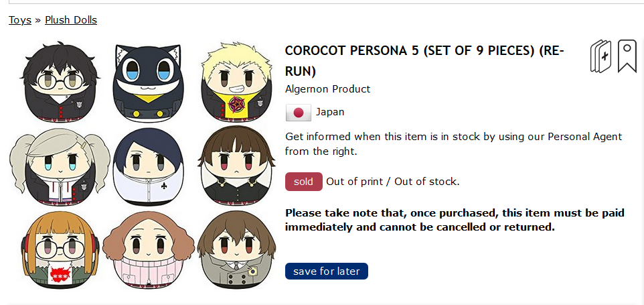Open the Toys breadcrumb link
Image resolution: width=644 pixels, height=305 pixels.
pos(20,19)
